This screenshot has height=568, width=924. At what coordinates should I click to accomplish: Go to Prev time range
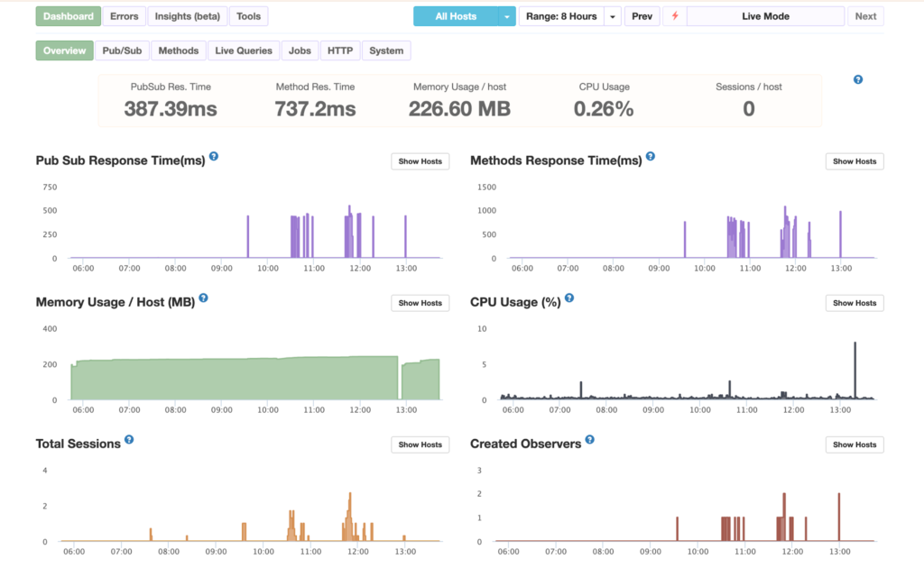[642, 16]
